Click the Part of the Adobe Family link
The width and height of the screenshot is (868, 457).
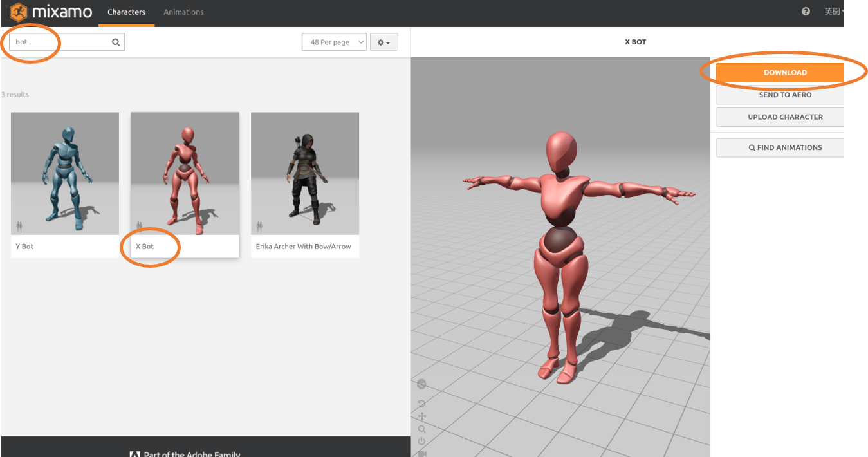click(185, 454)
